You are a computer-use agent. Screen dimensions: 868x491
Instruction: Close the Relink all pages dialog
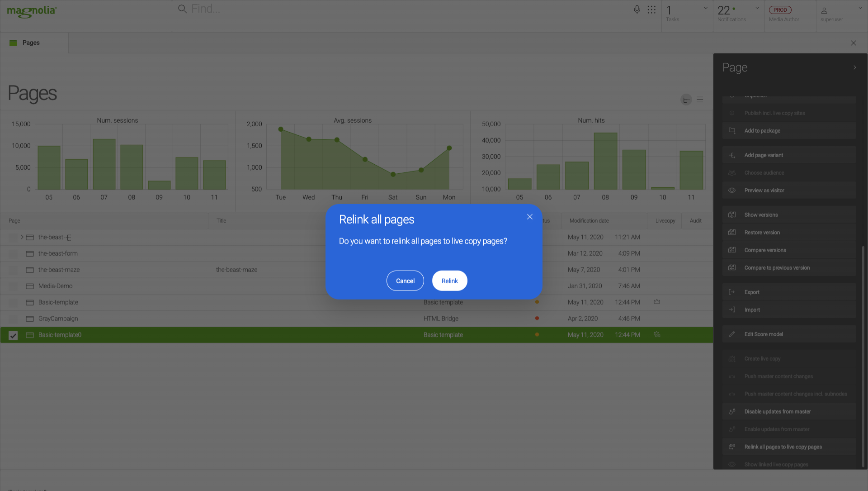click(530, 217)
